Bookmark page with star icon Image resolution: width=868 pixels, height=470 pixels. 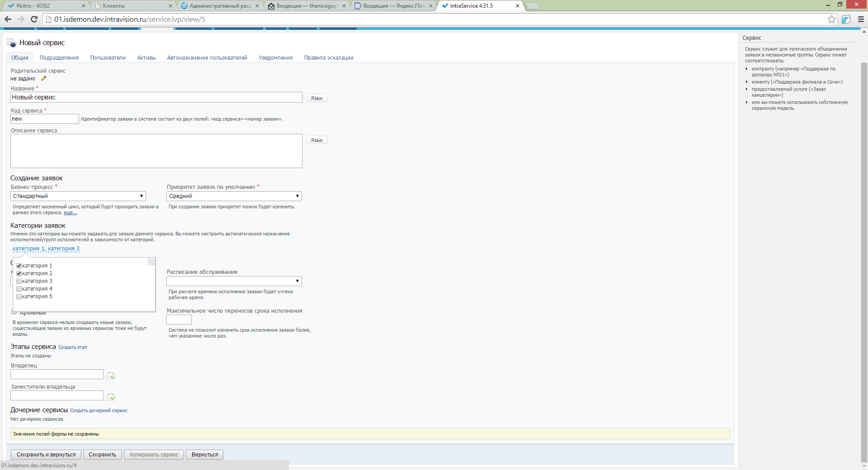click(831, 19)
